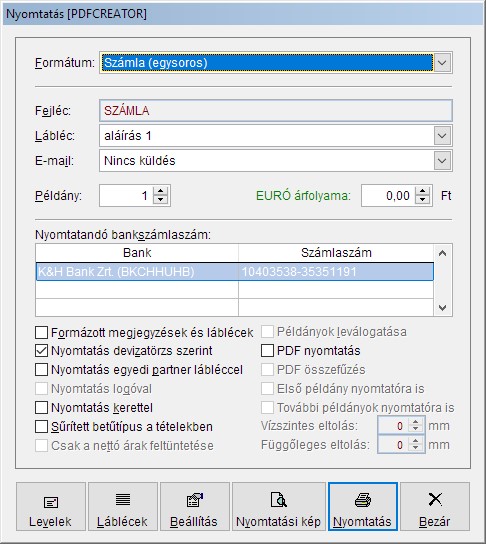Open the Beállítás settings button
Viewport: 486px width, 544px height.
195,507
